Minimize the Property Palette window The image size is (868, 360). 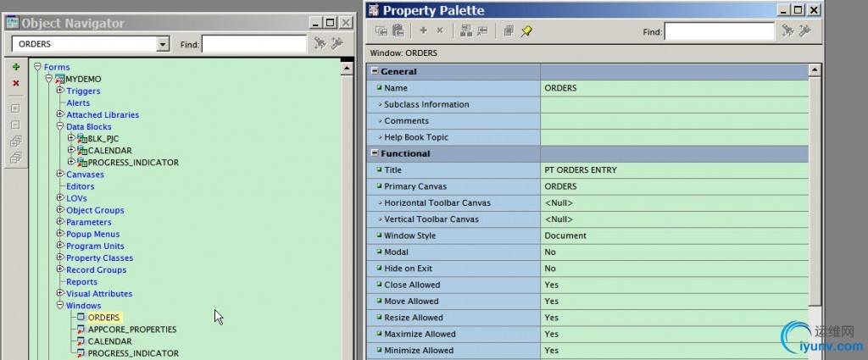(784, 10)
